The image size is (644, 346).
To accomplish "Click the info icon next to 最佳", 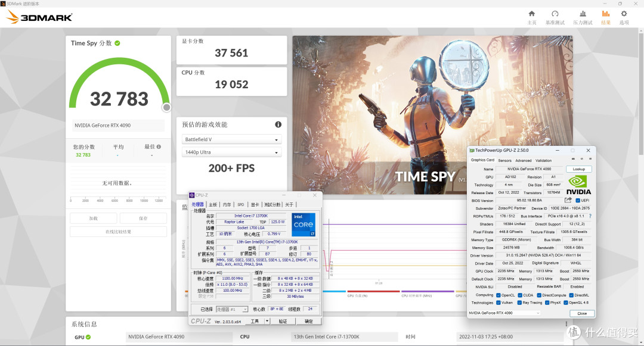I will [159, 146].
